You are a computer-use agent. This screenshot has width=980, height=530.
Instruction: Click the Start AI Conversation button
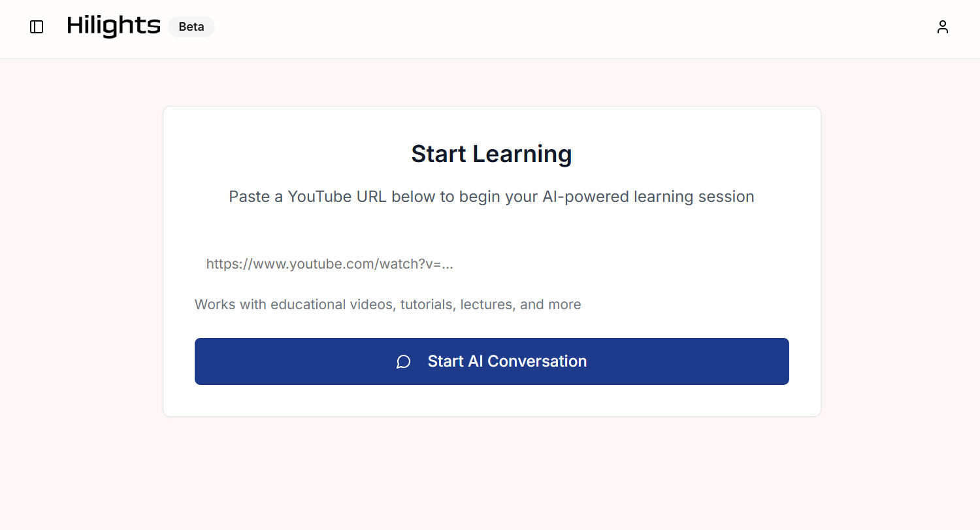491,361
